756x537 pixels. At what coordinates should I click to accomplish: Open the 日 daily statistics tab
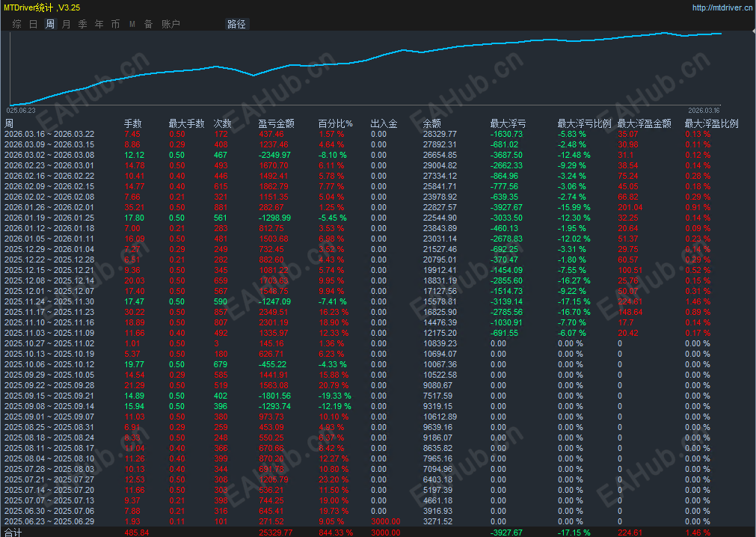[33, 24]
